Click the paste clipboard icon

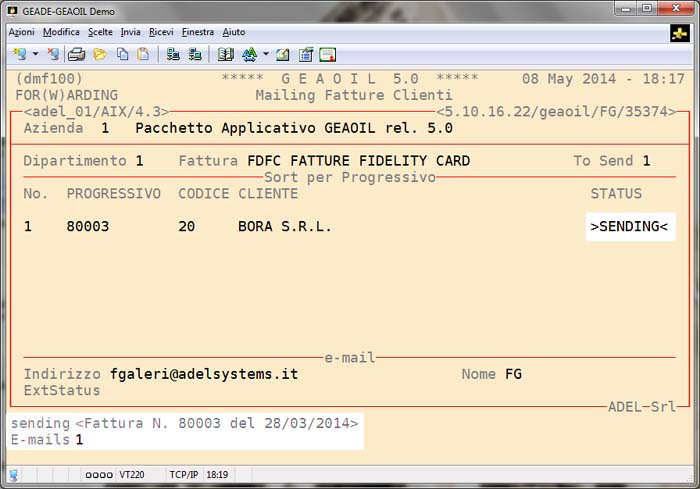[x=143, y=54]
